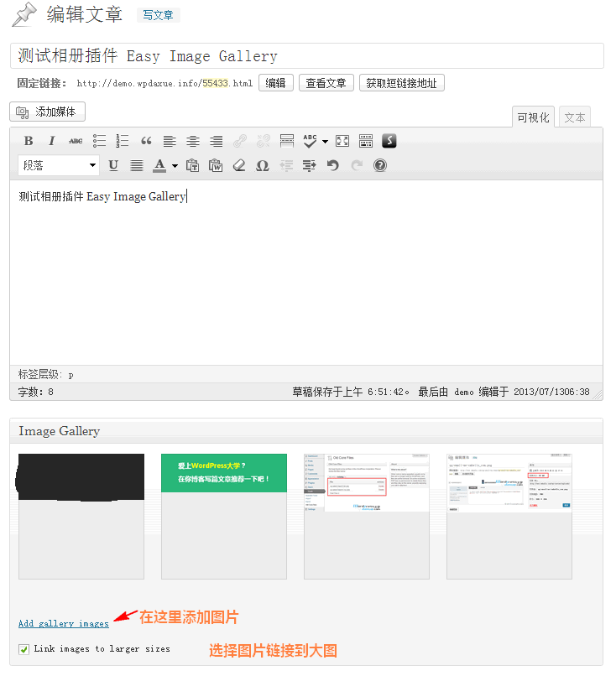Screen dimensions: 616x676
Task: Click the highlighted 55433 permalink slug
Action: point(215,83)
